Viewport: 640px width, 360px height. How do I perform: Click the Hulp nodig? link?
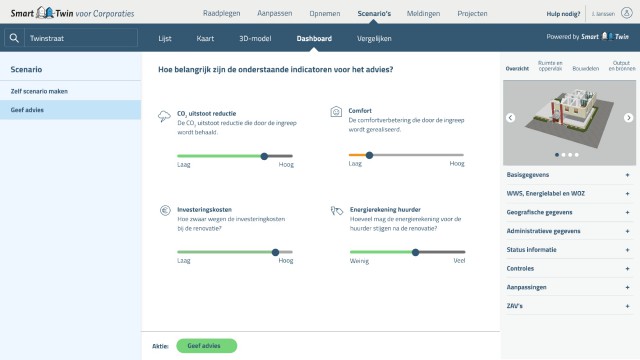tap(563, 14)
